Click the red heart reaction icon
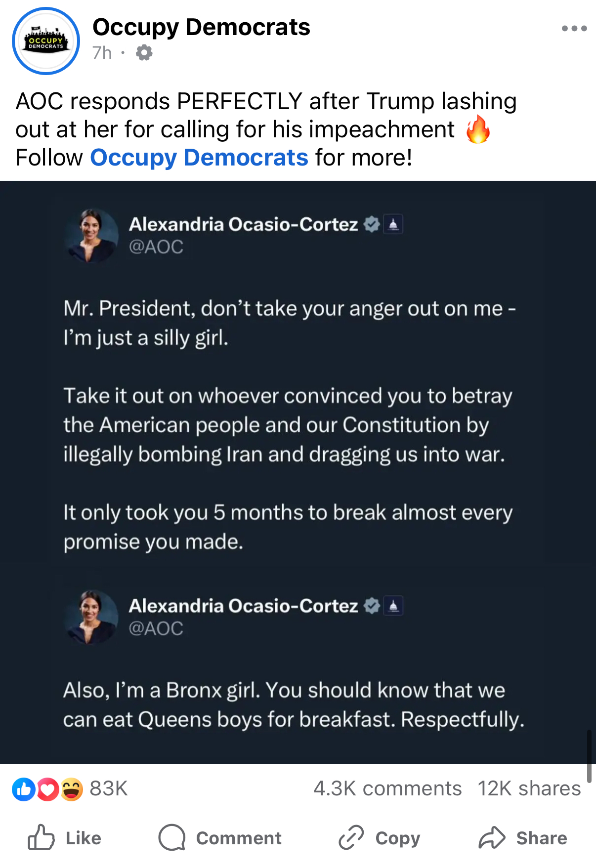The image size is (596, 868). (47, 789)
